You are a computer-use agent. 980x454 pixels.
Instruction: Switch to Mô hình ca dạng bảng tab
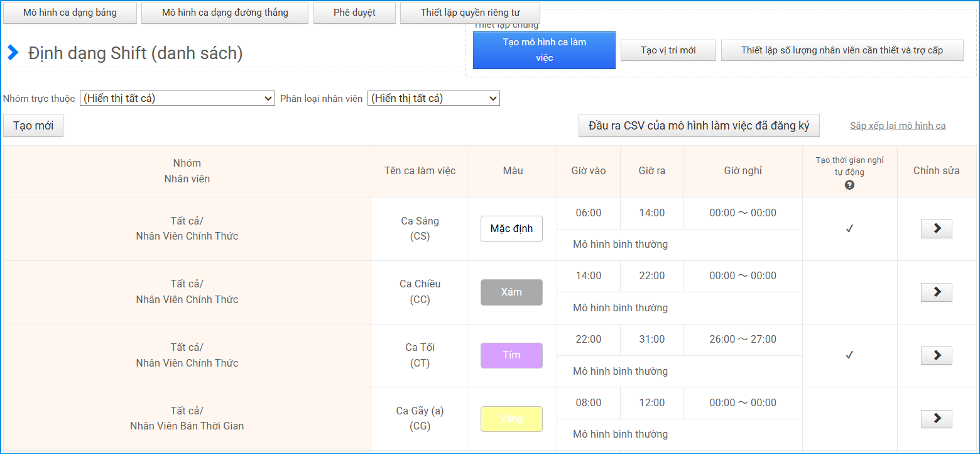[x=70, y=13]
